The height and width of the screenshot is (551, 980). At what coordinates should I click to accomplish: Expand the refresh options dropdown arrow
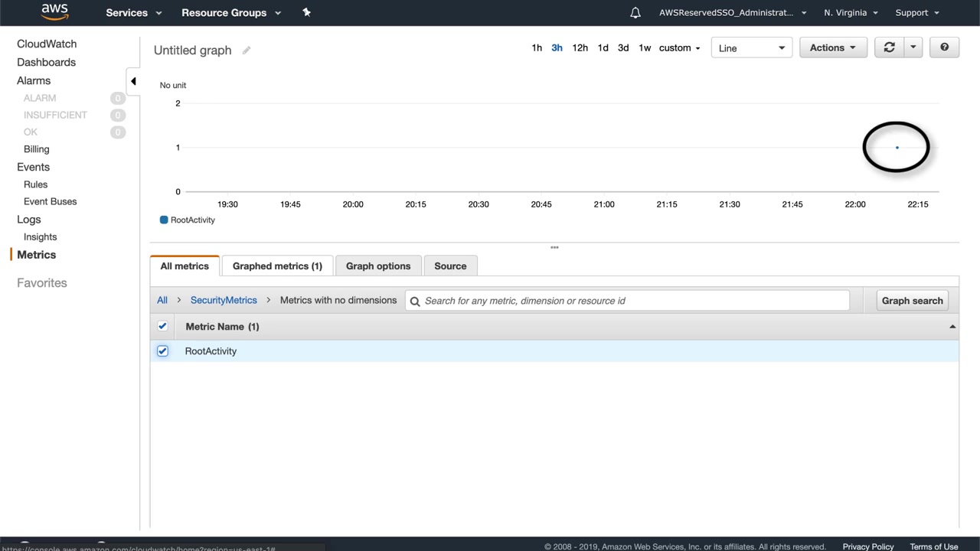(913, 47)
